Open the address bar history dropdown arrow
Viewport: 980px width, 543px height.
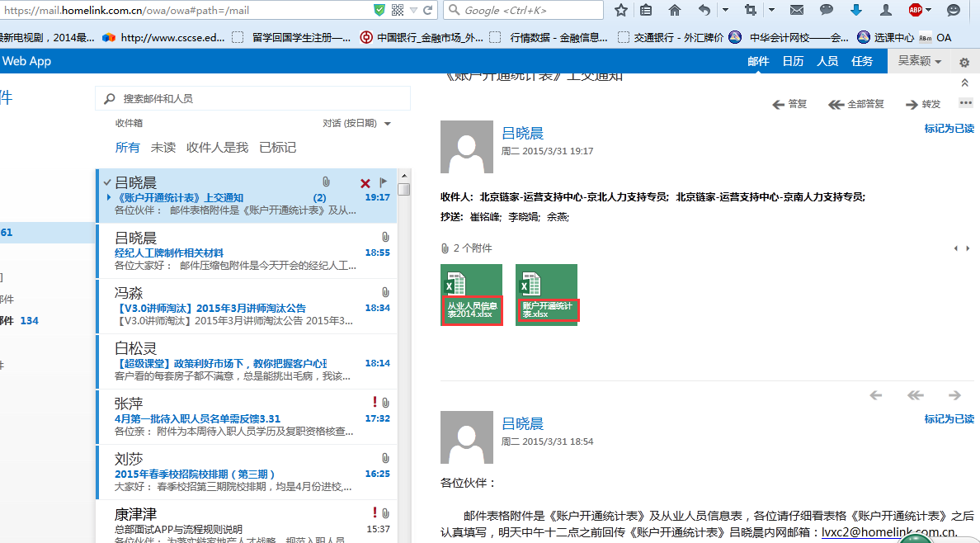click(414, 10)
